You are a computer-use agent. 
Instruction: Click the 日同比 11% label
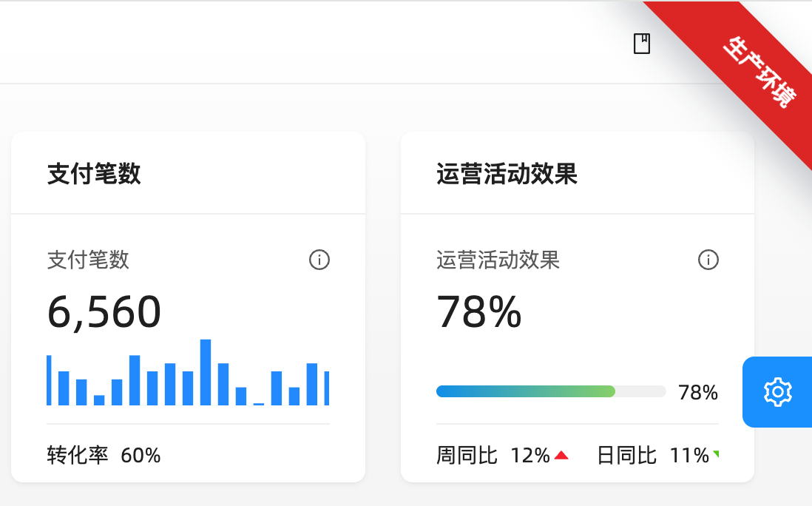point(652,455)
